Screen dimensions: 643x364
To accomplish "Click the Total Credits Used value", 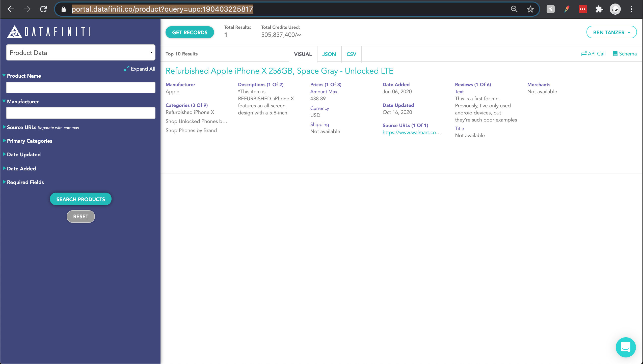I will click(x=281, y=35).
